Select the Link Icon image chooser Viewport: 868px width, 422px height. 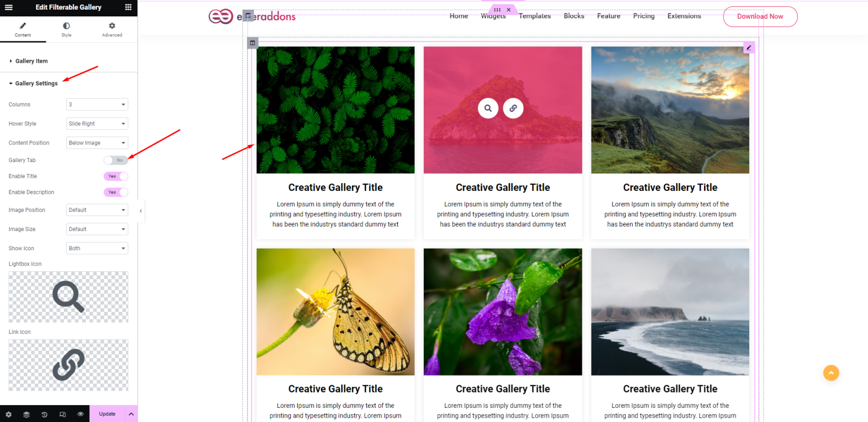point(68,364)
